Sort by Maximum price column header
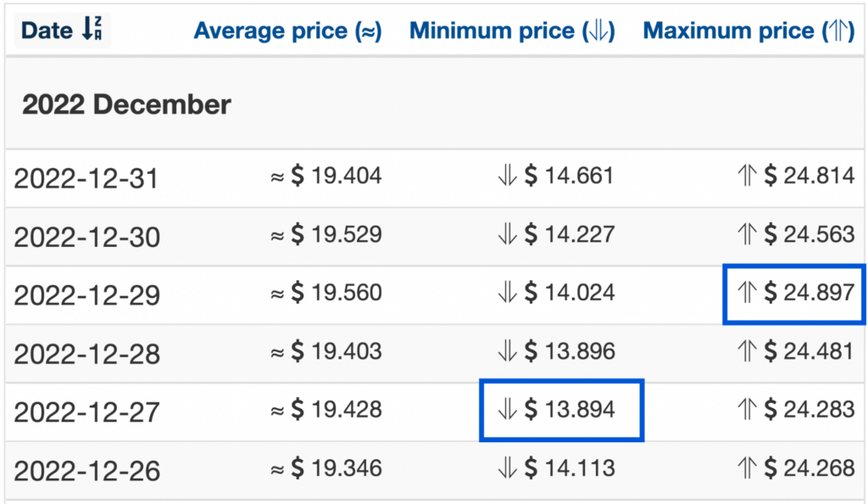 pos(749,31)
